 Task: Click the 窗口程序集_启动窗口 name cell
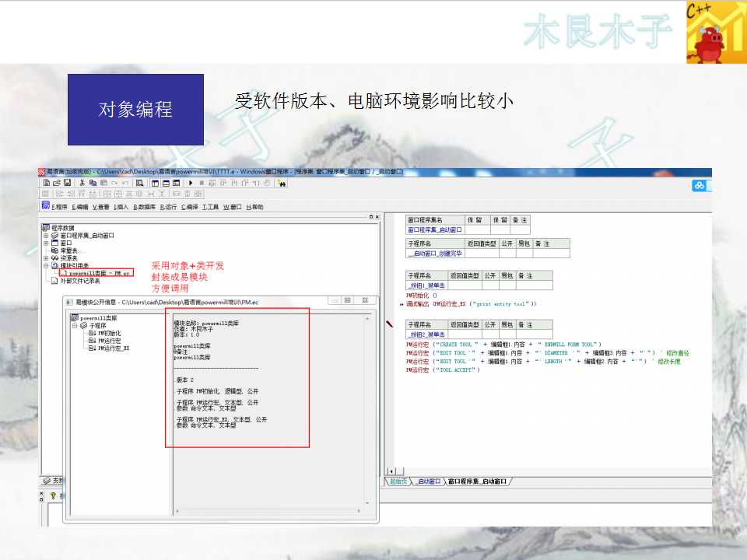[x=435, y=230]
